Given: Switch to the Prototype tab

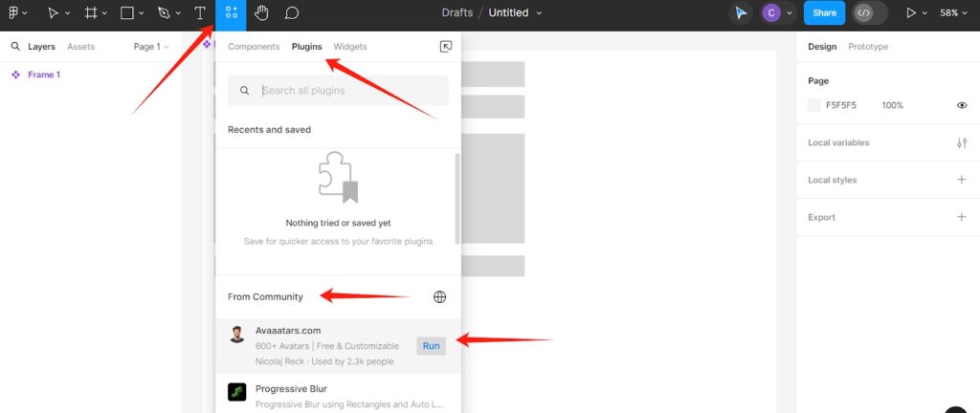Looking at the screenshot, I should click(867, 47).
